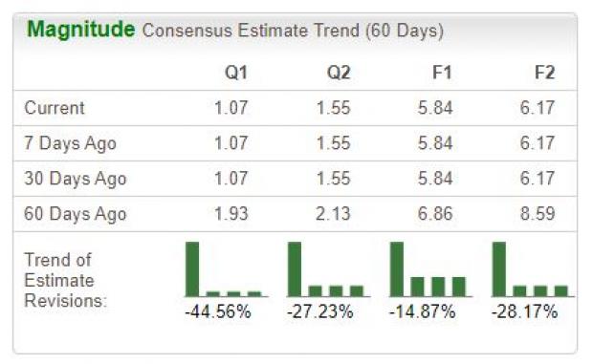Click the Q1 revisions bar chart
Screen dimensions: 593x364
tap(227, 269)
